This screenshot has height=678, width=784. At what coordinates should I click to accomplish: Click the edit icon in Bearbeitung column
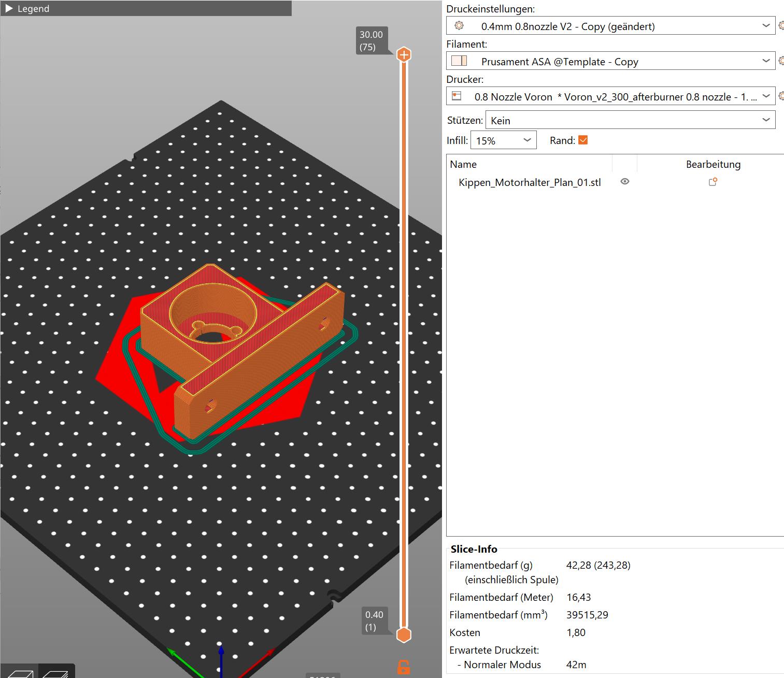(713, 181)
